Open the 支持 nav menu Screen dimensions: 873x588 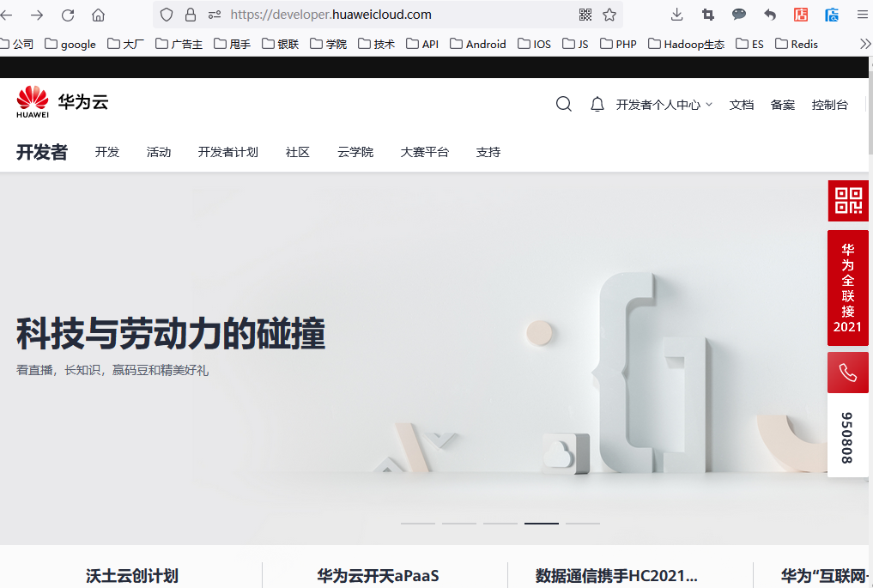(488, 152)
